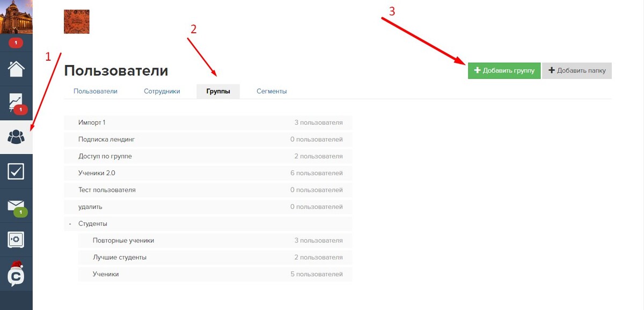
Task: Switch to the Сотрудники tab
Action: (x=162, y=91)
